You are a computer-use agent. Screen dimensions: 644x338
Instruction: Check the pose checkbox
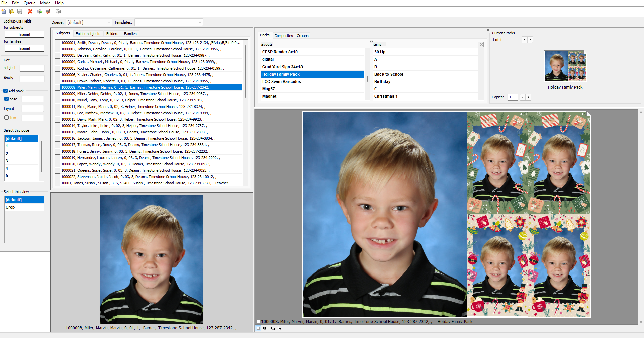click(x=7, y=99)
